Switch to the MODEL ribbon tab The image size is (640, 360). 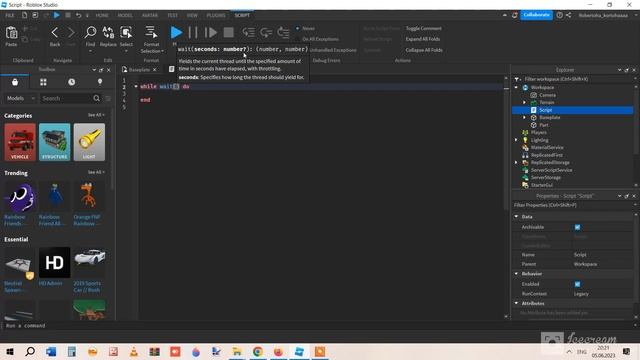coord(125,15)
